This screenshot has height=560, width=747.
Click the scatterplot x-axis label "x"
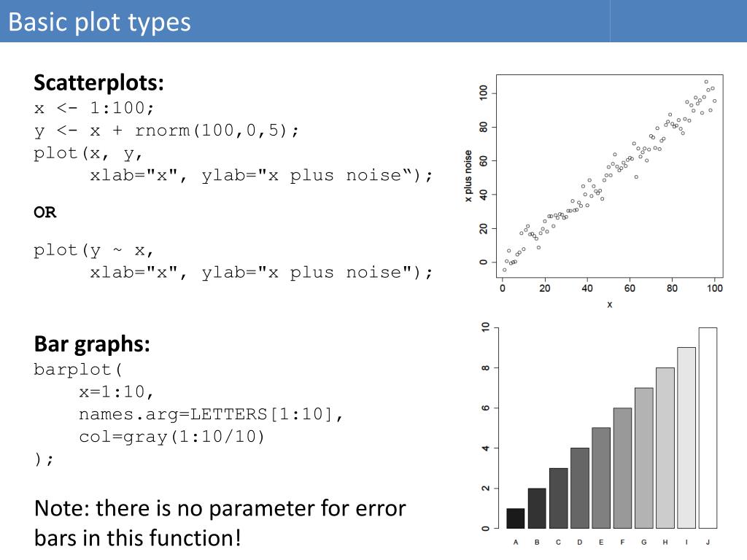click(609, 304)
